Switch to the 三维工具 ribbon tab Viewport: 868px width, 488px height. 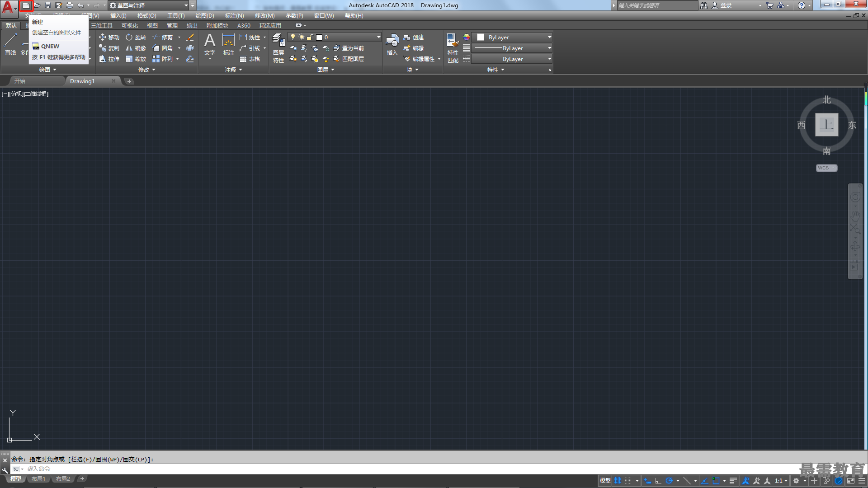point(102,26)
